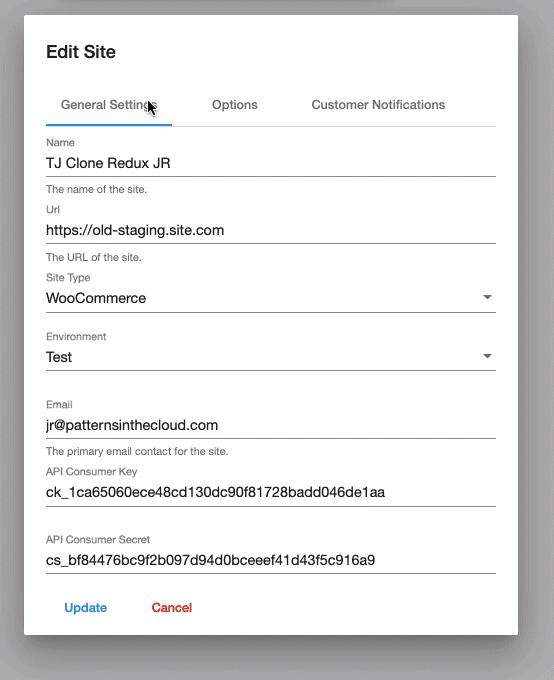Click the primary email contact helper text
The height and width of the screenshot is (680, 554).
[137, 451]
